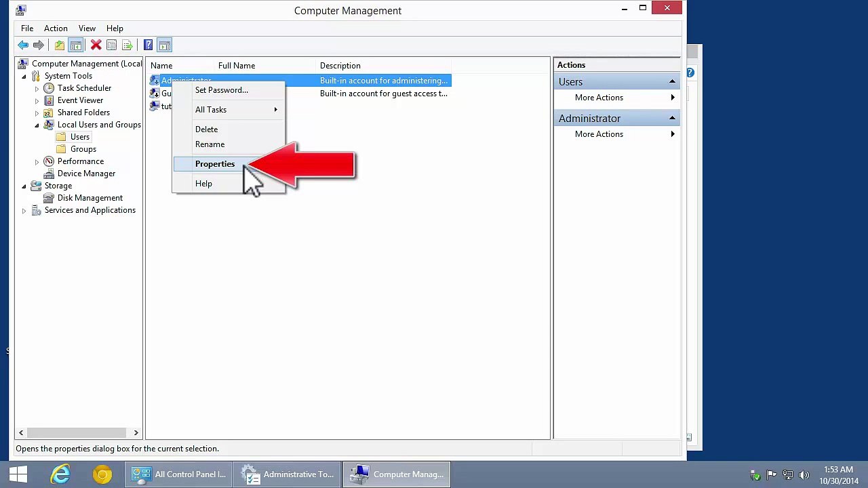Launch Internet Explorer from taskbar
868x488 pixels.
[x=60, y=474]
